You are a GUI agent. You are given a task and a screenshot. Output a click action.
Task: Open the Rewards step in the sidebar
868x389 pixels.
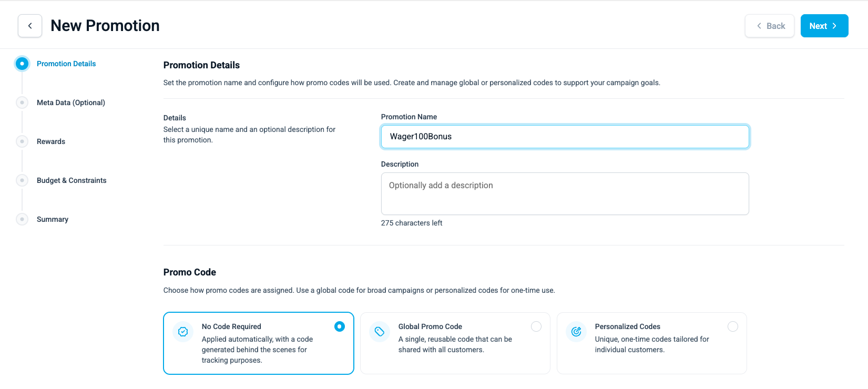click(51, 141)
